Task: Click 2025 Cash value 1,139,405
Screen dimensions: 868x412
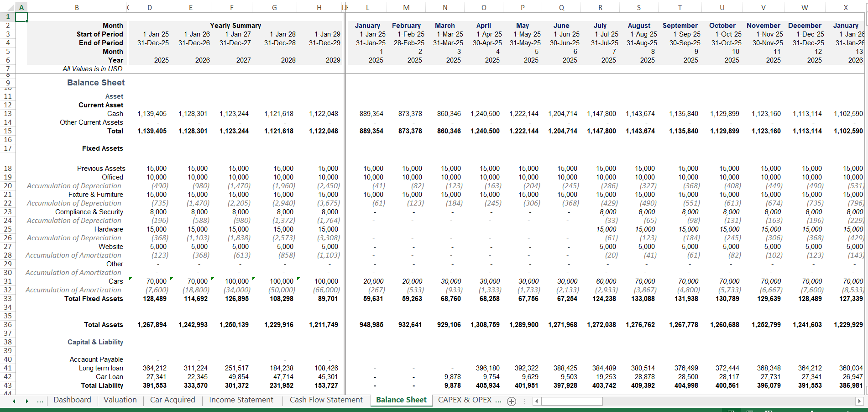Action: click(x=152, y=114)
